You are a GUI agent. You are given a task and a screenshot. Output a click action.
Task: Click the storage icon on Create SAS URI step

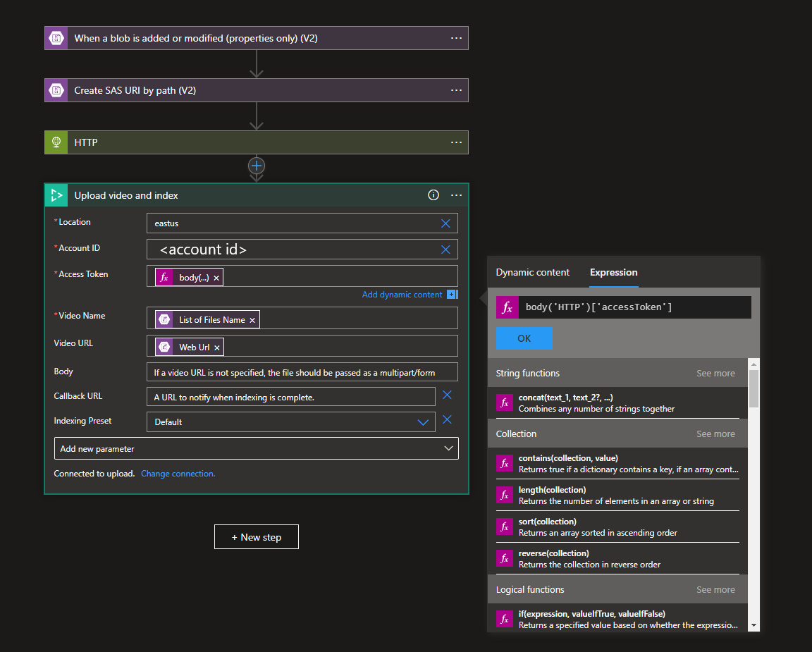point(56,90)
